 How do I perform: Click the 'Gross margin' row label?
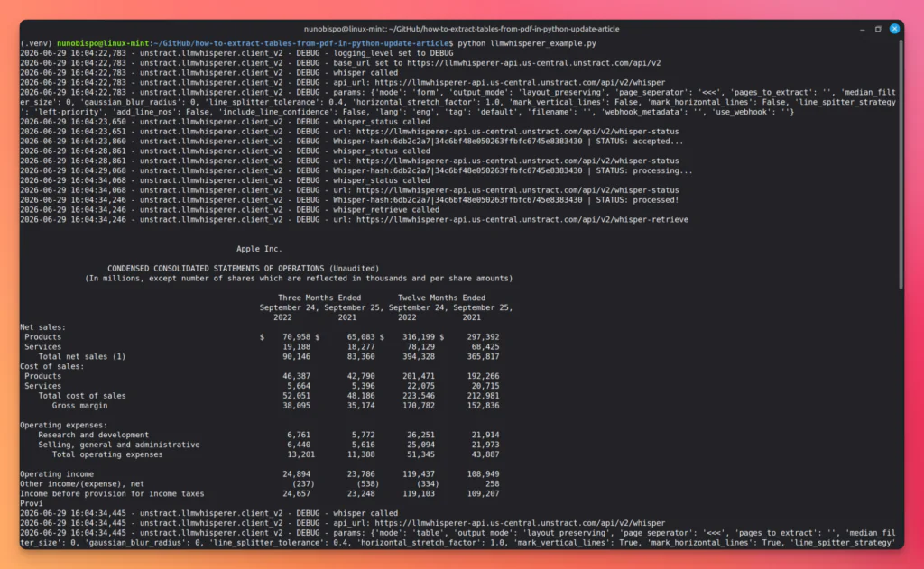point(79,406)
